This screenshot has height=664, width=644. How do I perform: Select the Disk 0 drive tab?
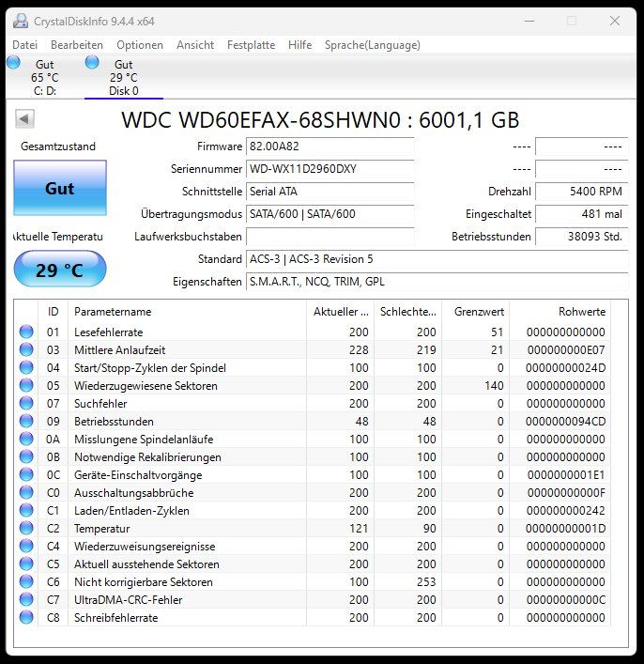click(124, 78)
